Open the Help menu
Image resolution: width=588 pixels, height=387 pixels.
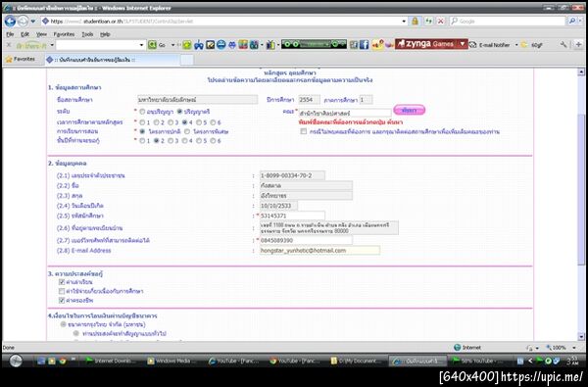[x=105, y=34]
